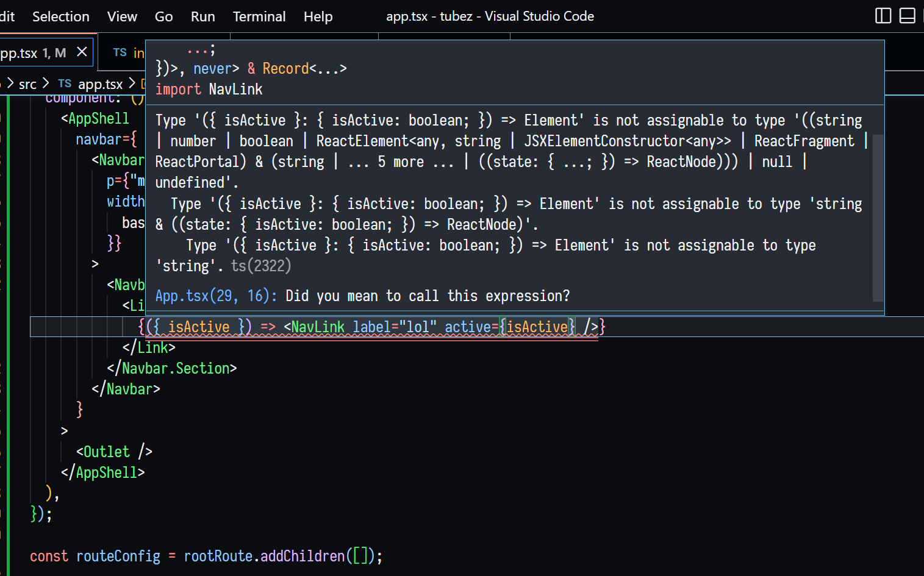Toggle the bottom panel layout icon

(907, 16)
